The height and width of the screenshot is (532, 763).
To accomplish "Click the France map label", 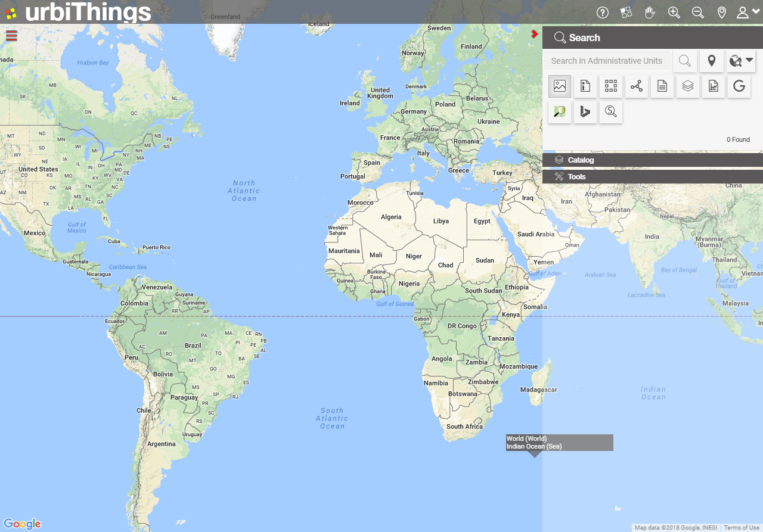I will tap(390, 138).
